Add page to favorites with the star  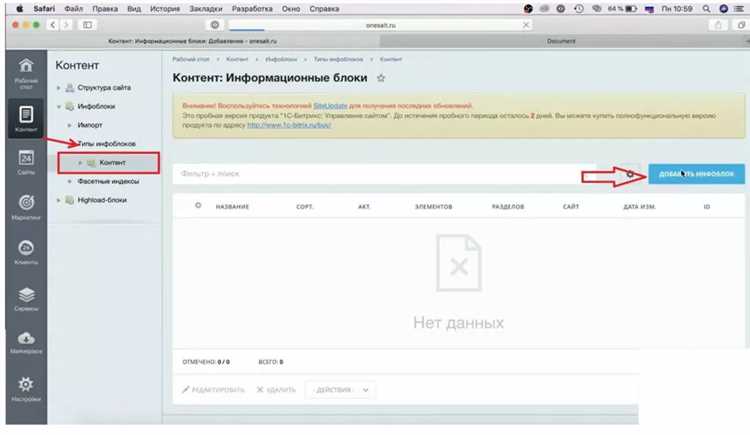[x=381, y=78]
